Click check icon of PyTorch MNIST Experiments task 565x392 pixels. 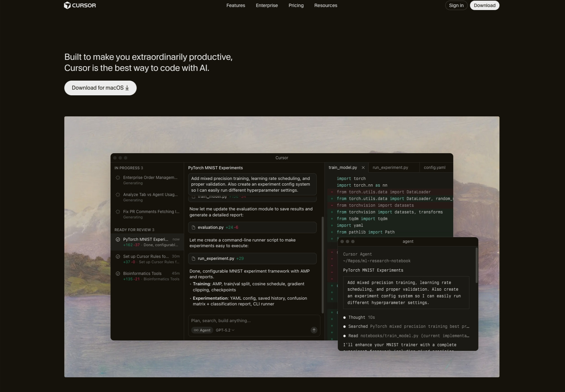118,239
